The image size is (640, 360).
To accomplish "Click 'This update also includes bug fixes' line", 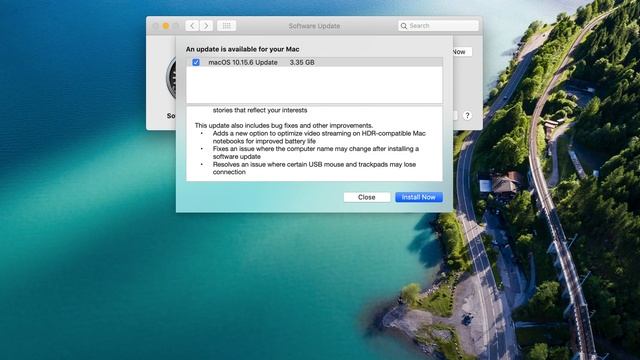I will pos(284,125).
